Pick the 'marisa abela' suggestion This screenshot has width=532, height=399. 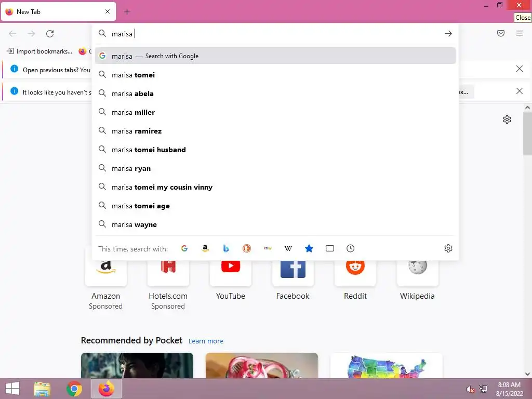coord(275,94)
